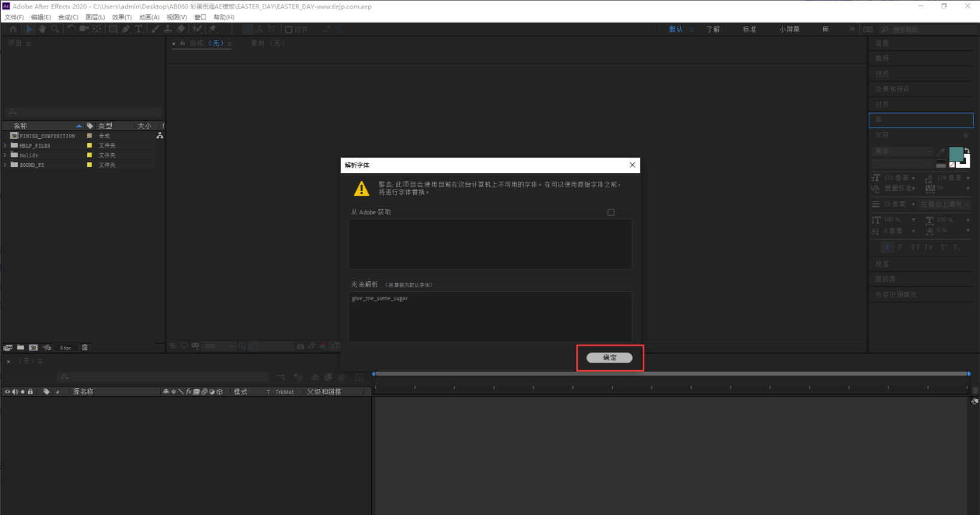
Task: Toggle the timeline video eye column switch
Action: pyautogui.click(x=7, y=392)
